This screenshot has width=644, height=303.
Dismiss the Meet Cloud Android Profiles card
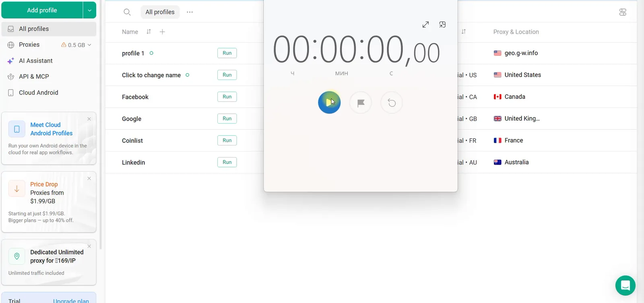tap(89, 119)
